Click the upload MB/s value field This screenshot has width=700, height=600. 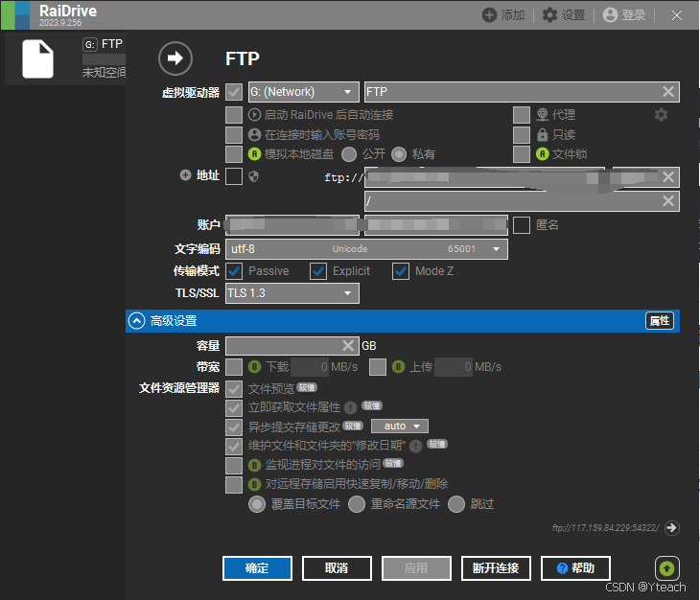click(454, 367)
